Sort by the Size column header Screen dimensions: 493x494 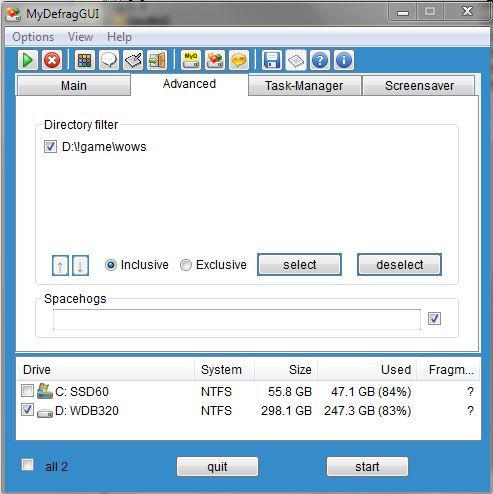[286, 370]
